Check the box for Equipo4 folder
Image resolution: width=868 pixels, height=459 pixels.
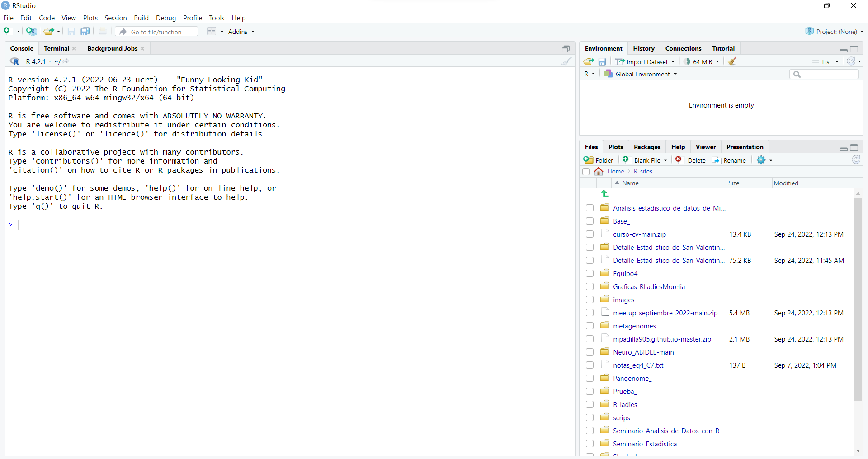pos(590,273)
